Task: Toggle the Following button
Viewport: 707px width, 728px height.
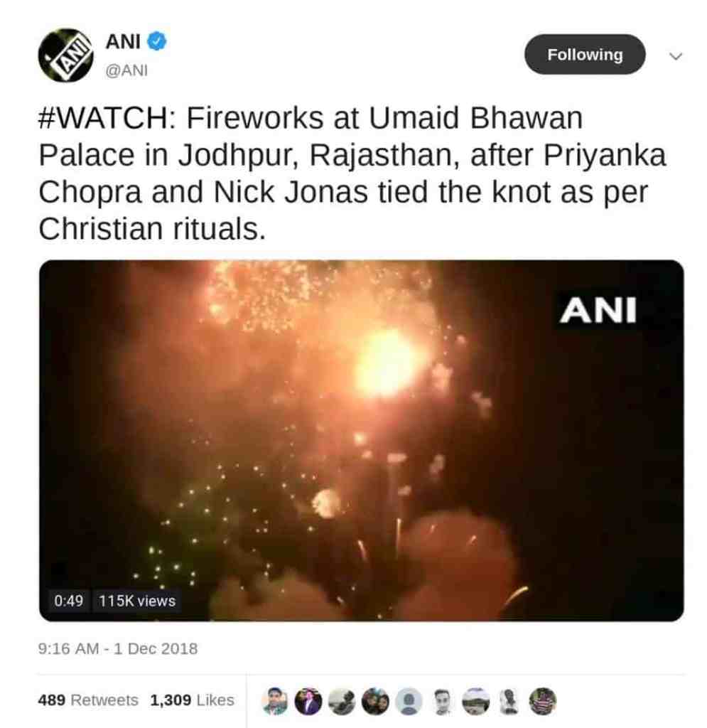Action: pyautogui.click(x=585, y=54)
